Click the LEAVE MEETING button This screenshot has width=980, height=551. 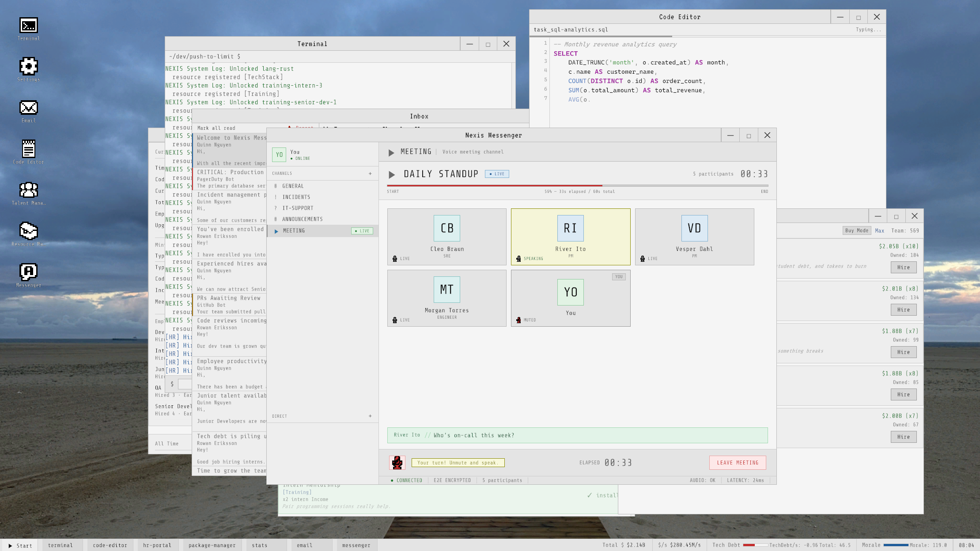[737, 462]
